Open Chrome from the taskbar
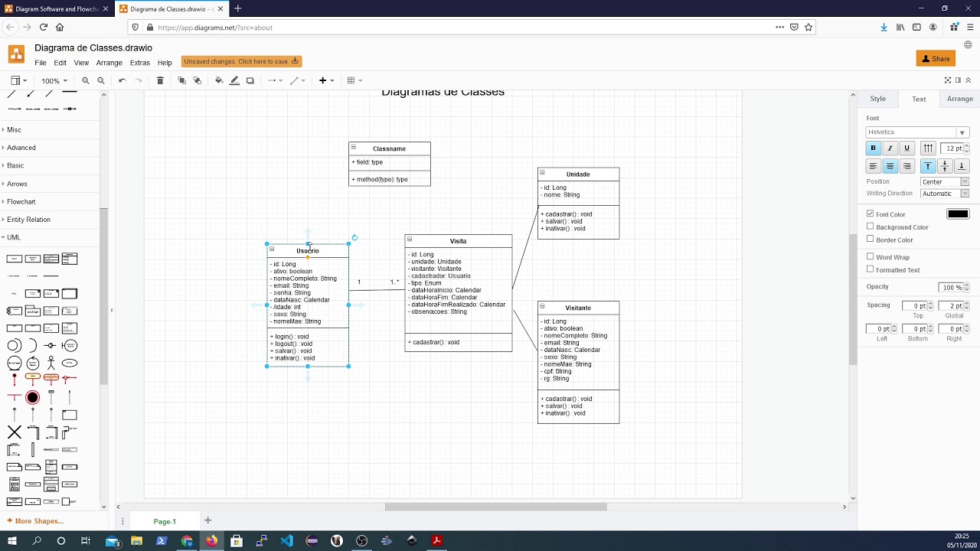Screen dimensions: 980x551 pos(187,540)
